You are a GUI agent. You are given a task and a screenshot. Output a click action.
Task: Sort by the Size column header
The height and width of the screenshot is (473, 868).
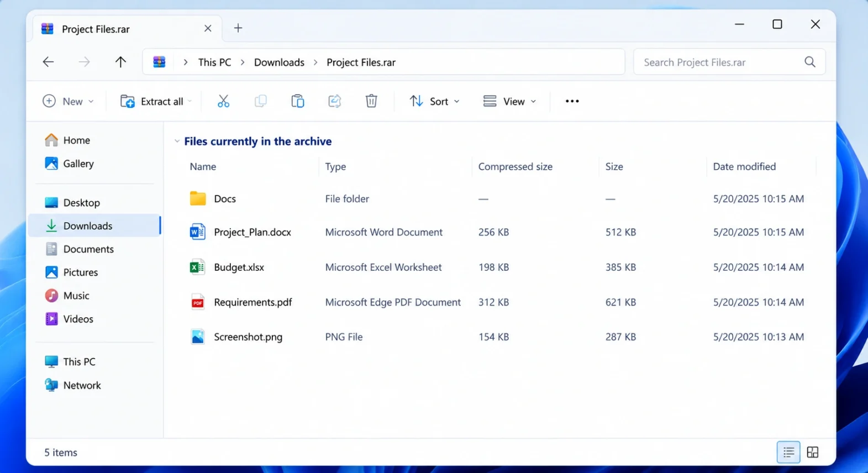(614, 166)
